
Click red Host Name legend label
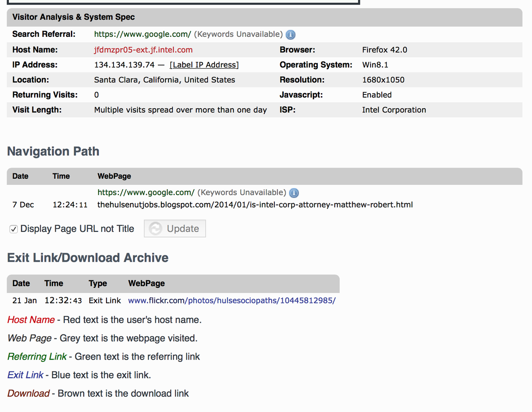(x=31, y=320)
